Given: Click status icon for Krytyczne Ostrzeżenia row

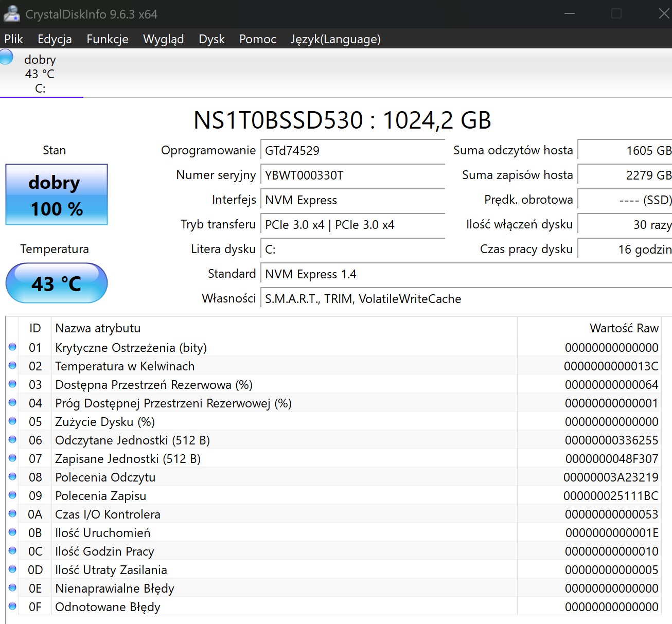Looking at the screenshot, I should [x=12, y=347].
